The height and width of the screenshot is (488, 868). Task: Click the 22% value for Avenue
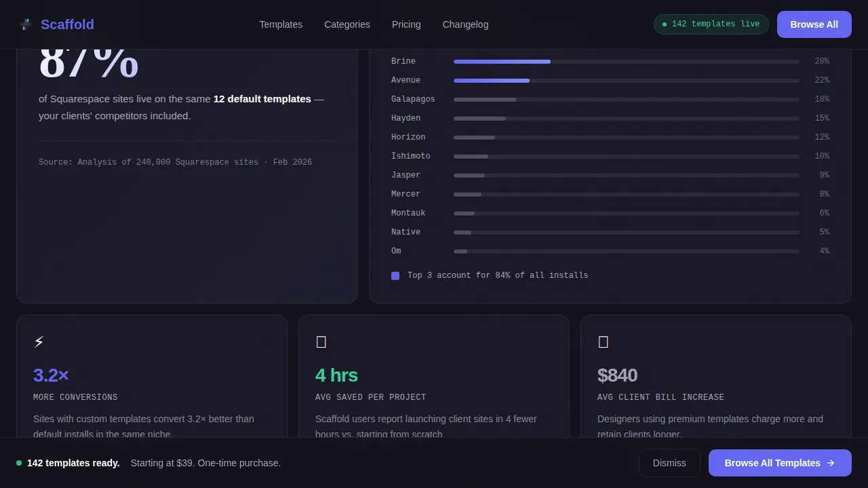822,80
